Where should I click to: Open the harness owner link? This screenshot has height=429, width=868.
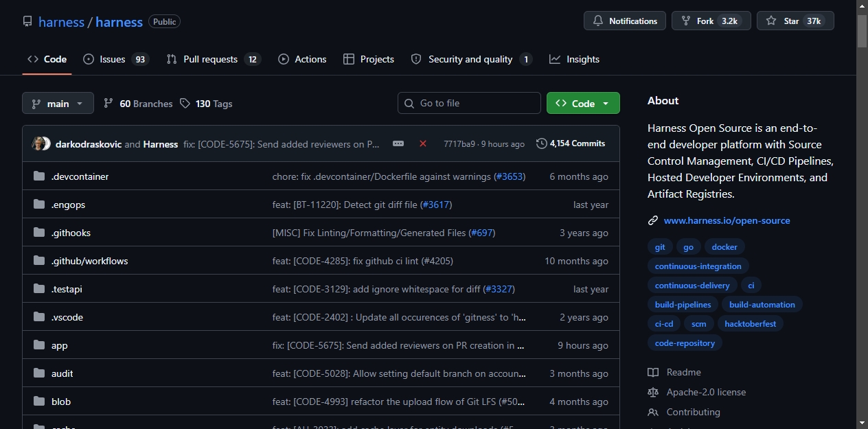click(x=61, y=22)
